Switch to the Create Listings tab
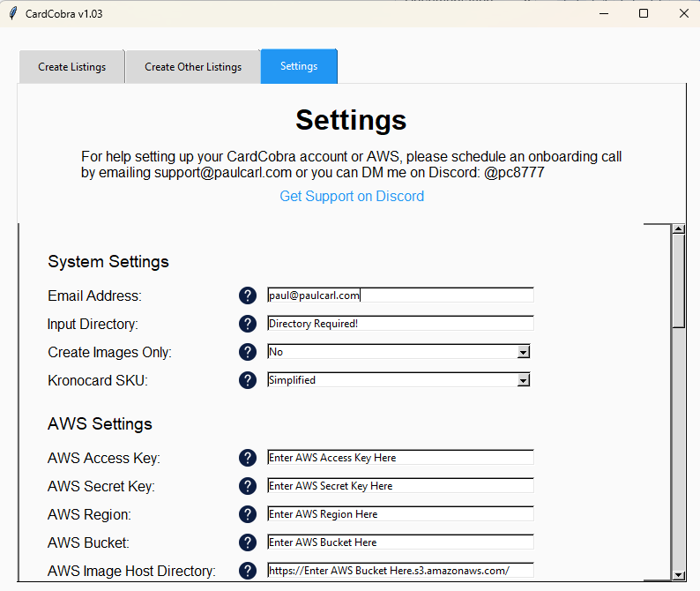 [72, 66]
